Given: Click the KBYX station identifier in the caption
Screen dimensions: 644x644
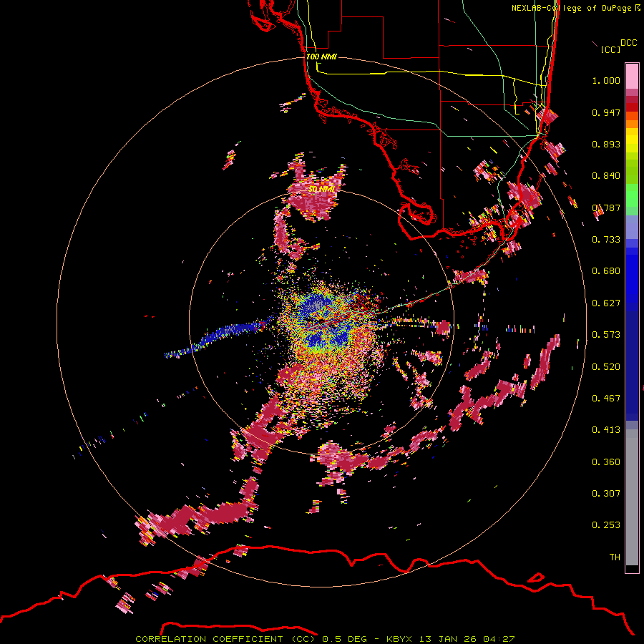Looking at the screenshot, I should [x=399, y=639].
